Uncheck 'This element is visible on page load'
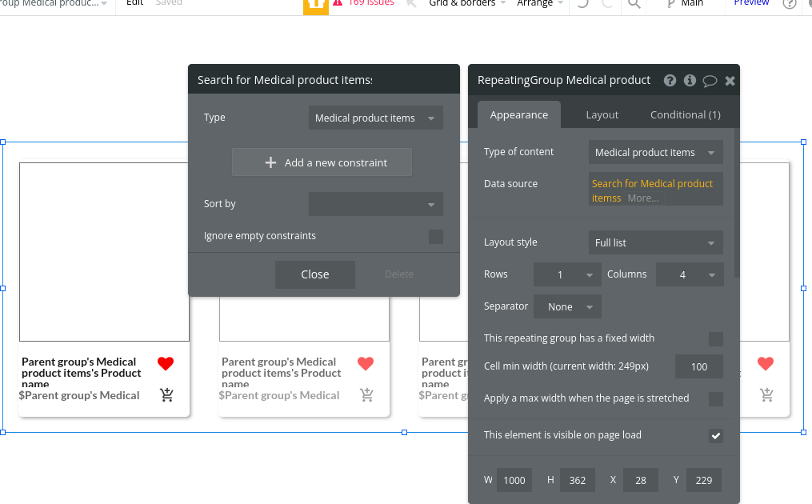The image size is (812, 504). click(715, 435)
